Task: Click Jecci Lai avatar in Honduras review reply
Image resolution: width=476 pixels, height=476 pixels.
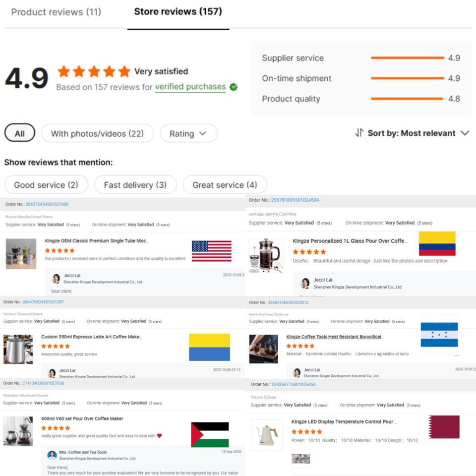Action: pos(297,372)
